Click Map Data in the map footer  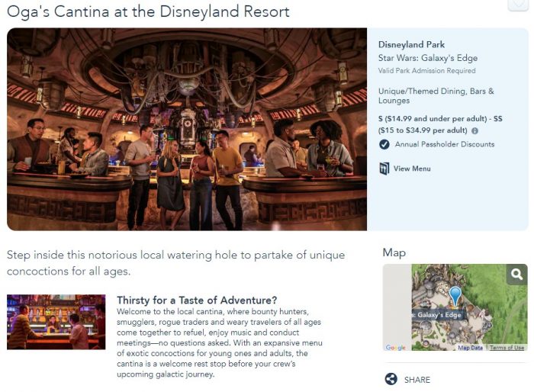(470, 348)
